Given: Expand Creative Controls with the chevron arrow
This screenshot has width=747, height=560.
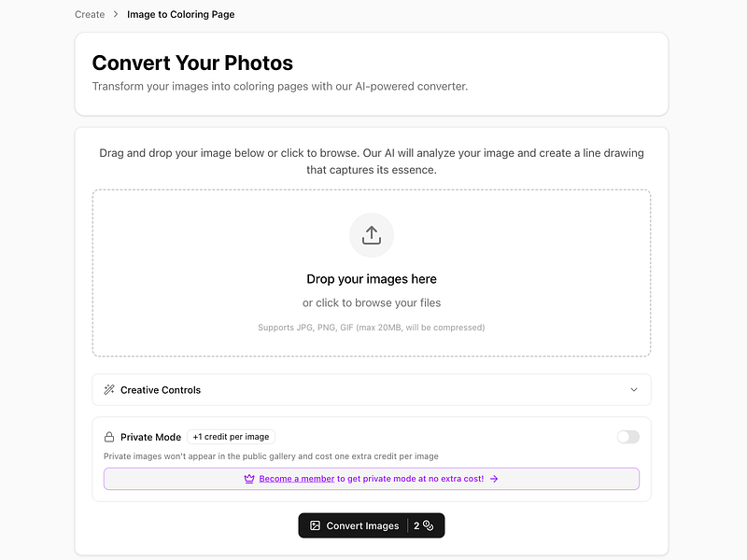Looking at the screenshot, I should pyautogui.click(x=634, y=390).
